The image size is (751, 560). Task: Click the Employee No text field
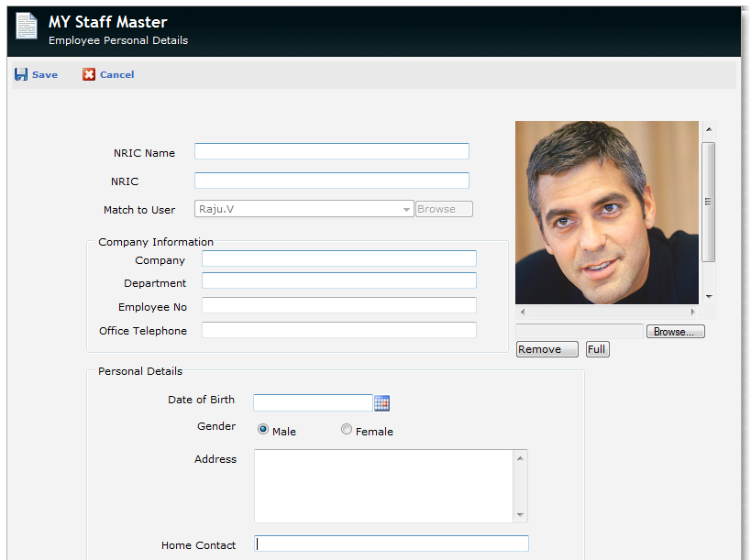[x=339, y=305]
